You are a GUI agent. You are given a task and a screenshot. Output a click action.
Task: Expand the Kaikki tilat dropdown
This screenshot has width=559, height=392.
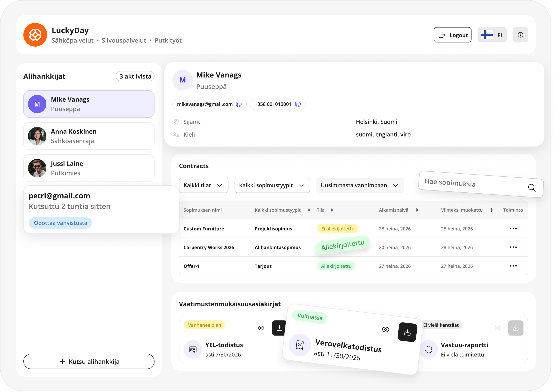(204, 186)
